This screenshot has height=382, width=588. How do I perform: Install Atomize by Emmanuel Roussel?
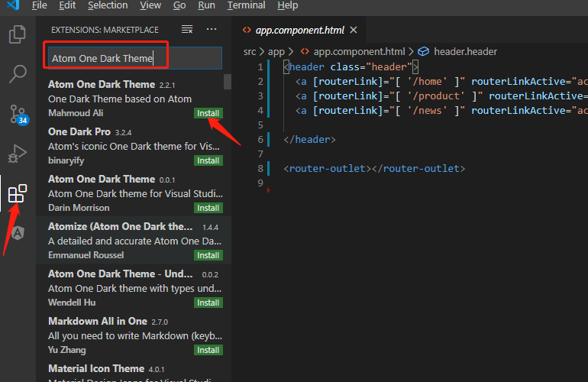click(x=208, y=255)
